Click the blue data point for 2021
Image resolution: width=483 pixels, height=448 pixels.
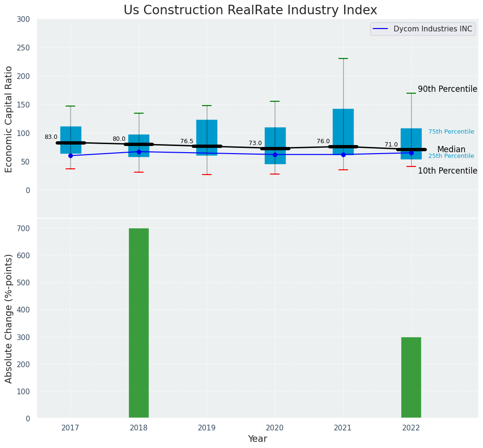[x=343, y=155]
